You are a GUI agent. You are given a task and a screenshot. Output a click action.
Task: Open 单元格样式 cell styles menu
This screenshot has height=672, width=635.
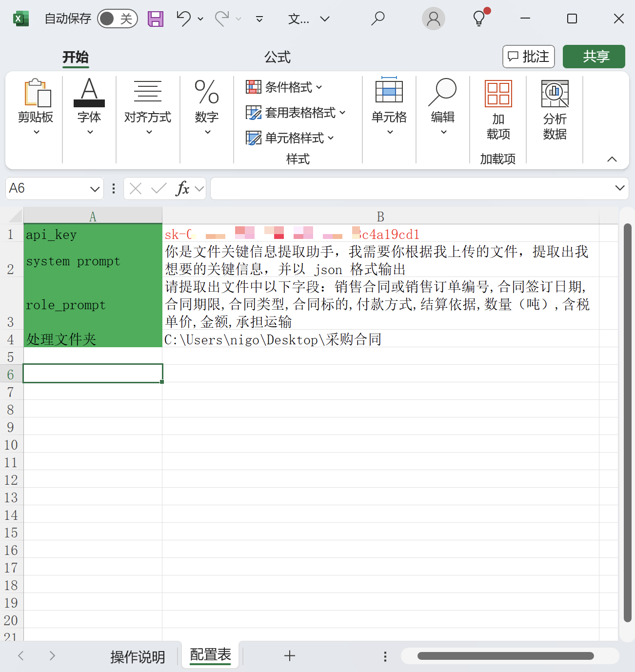290,138
